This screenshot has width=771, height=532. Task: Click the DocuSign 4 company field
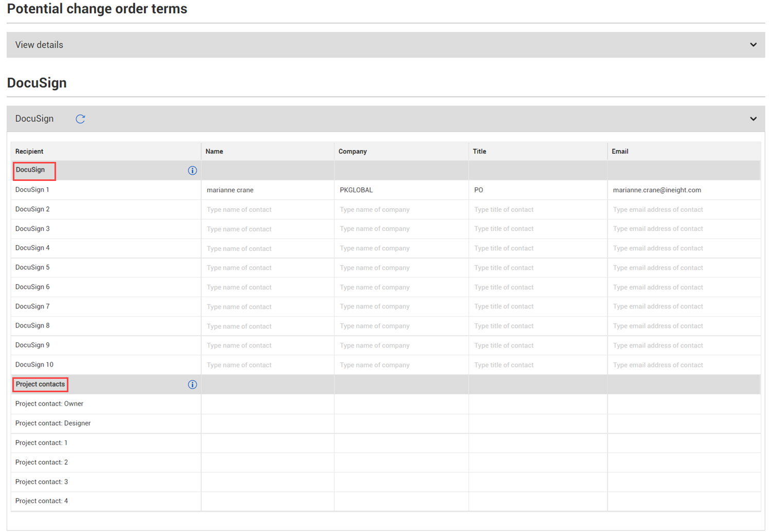click(x=401, y=248)
